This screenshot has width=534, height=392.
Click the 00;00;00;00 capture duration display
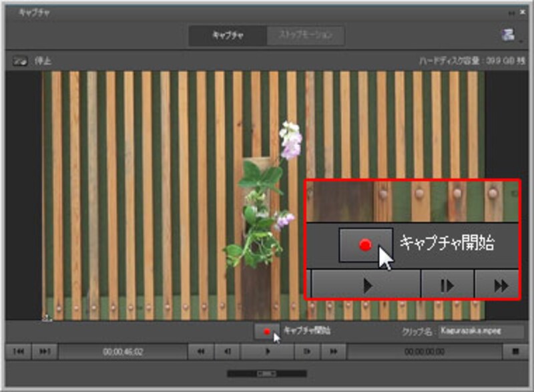[425, 352]
